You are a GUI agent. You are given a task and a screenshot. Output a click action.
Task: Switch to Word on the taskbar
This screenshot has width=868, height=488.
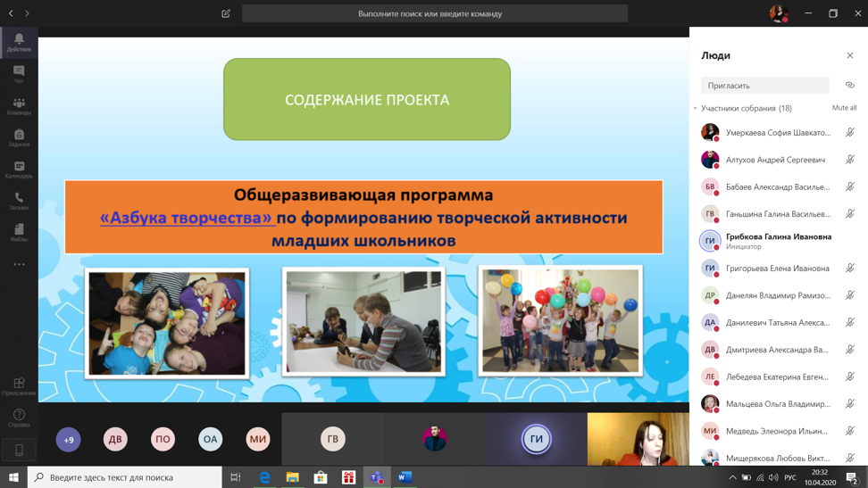tap(405, 477)
